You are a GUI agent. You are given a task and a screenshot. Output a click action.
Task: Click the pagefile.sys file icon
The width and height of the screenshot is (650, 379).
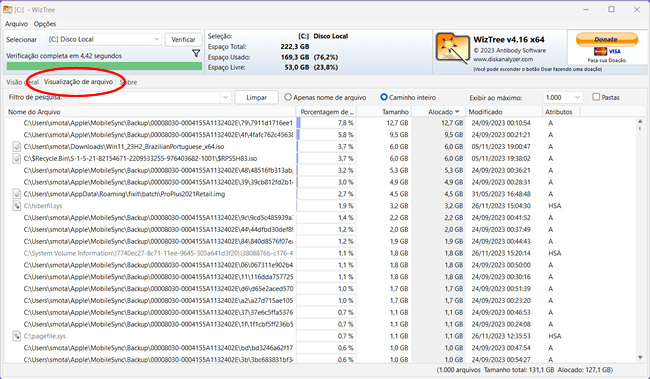17,336
